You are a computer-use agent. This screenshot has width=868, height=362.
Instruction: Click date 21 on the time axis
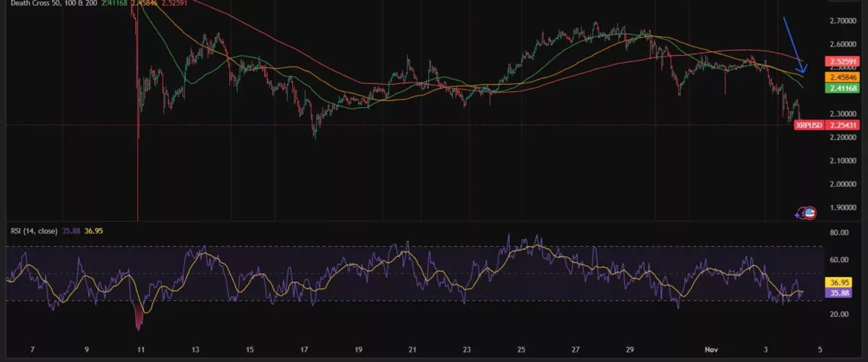[412, 349]
